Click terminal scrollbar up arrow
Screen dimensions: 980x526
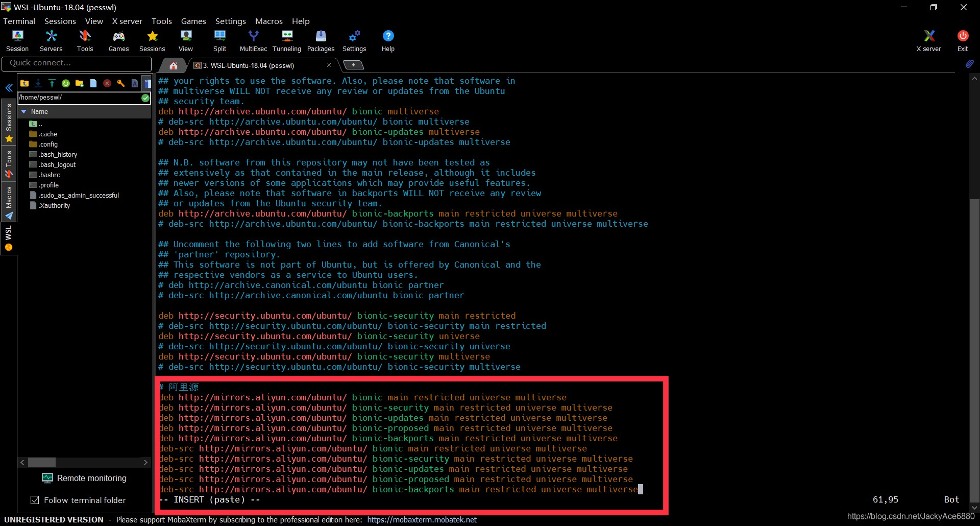pos(974,79)
